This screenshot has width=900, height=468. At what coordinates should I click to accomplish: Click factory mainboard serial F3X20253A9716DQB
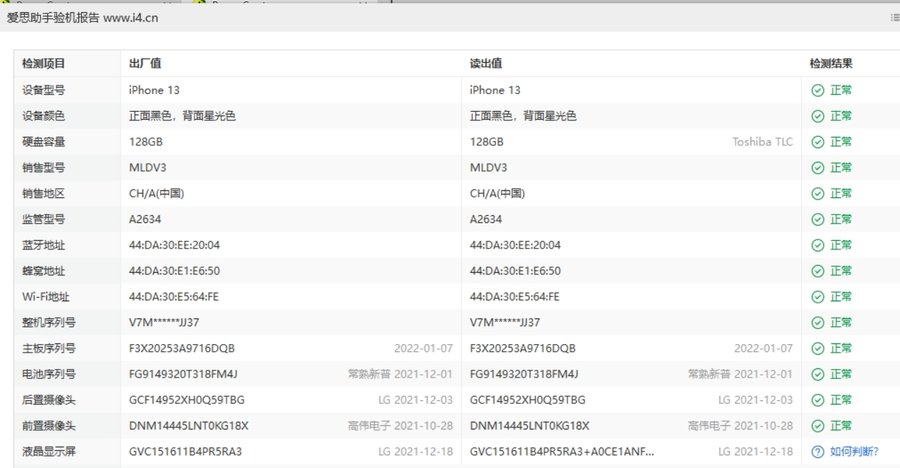[182, 349]
